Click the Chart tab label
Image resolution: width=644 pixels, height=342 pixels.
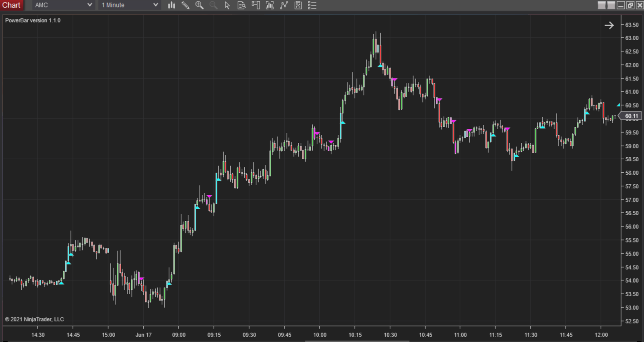click(11, 5)
